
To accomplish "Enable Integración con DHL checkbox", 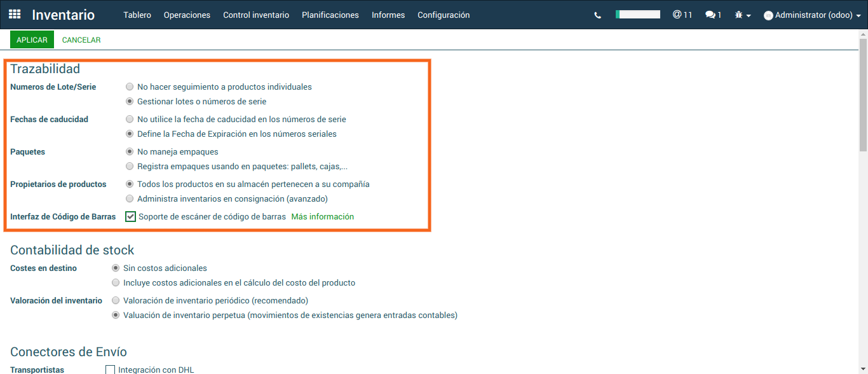I will pos(111,370).
